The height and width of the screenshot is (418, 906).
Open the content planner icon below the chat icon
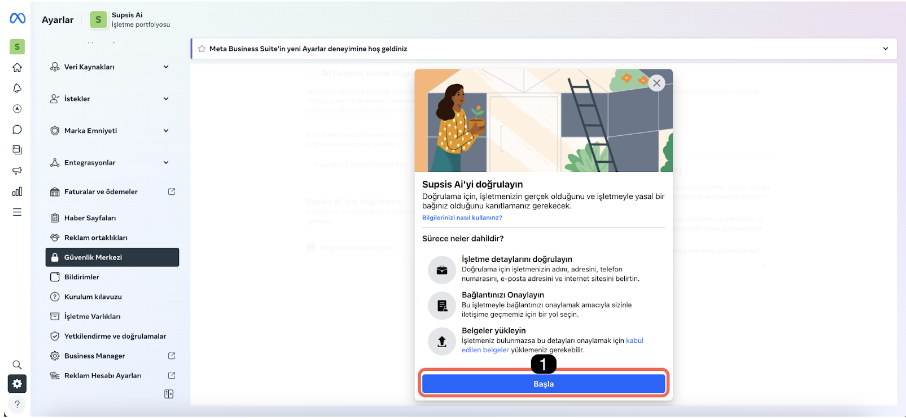click(17, 150)
